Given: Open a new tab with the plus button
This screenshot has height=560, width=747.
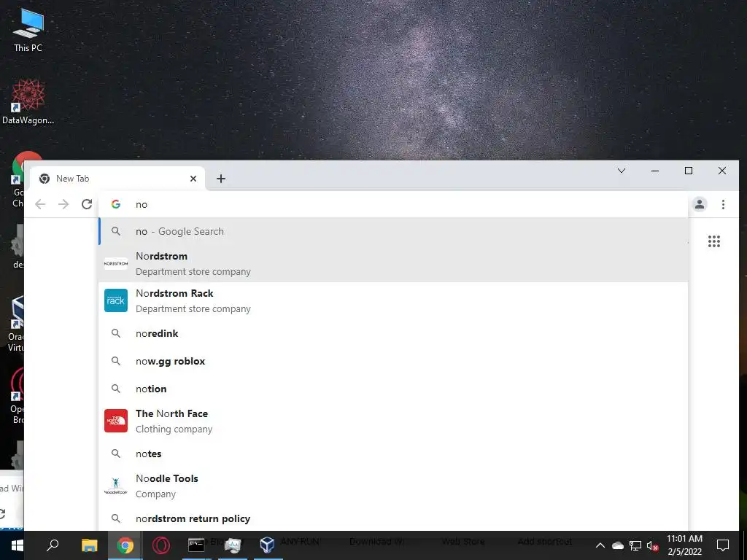Looking at the screenshot, I should [x=221, y=179].
